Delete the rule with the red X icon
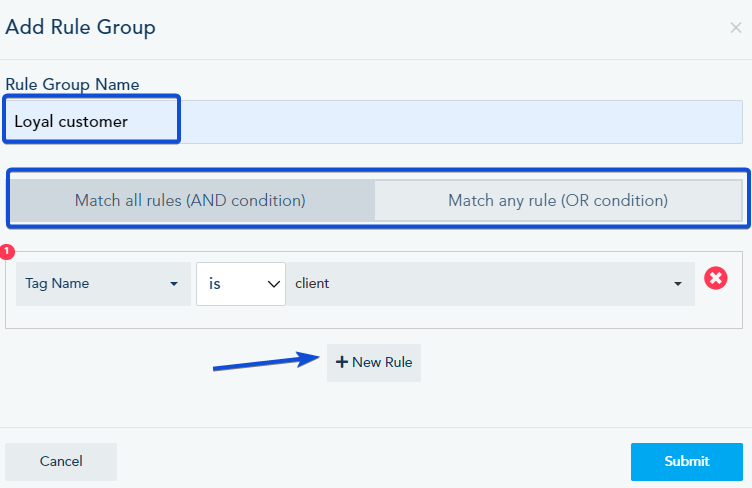Screen dimensions: 752x488 pyautogui.click(x=716, y=279)
